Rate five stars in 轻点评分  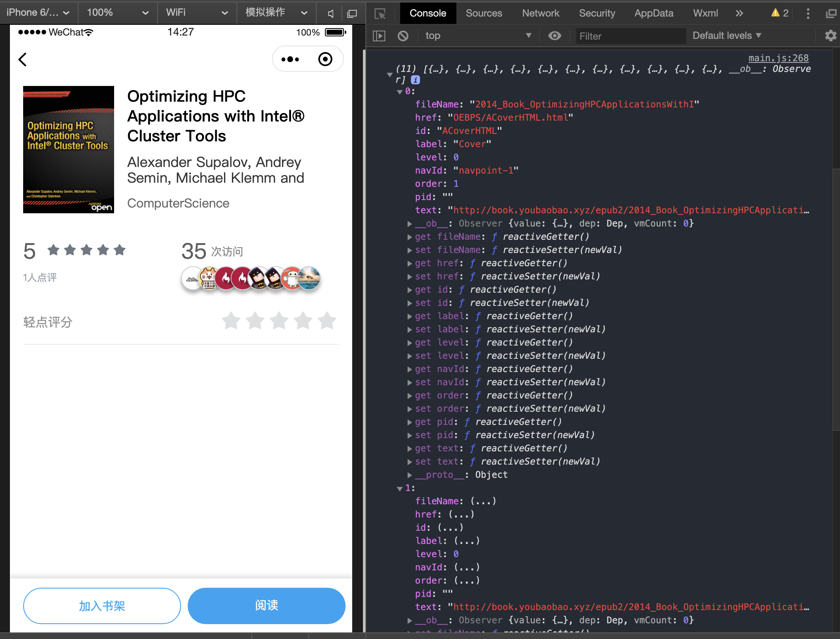[327, 321]
